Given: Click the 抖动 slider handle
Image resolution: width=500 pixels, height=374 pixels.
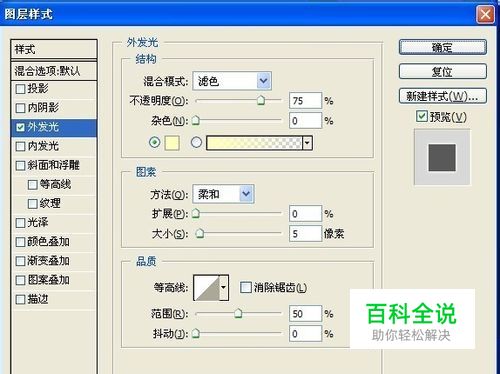Looking at the screenshot, I should point(196,333).
